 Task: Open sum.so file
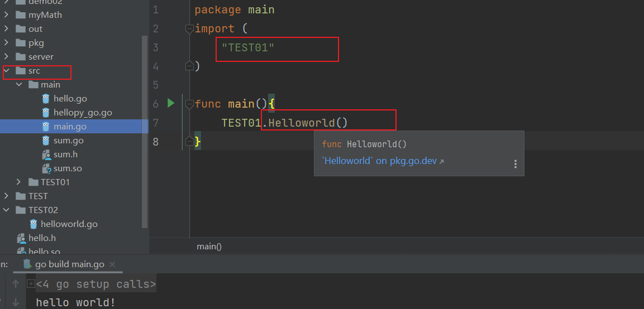(x=68, y=168)
